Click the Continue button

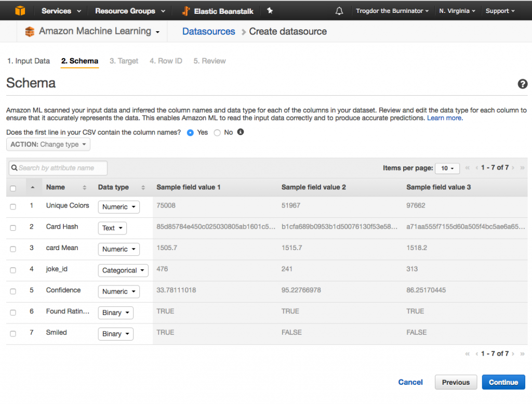[x=503, y=382]
